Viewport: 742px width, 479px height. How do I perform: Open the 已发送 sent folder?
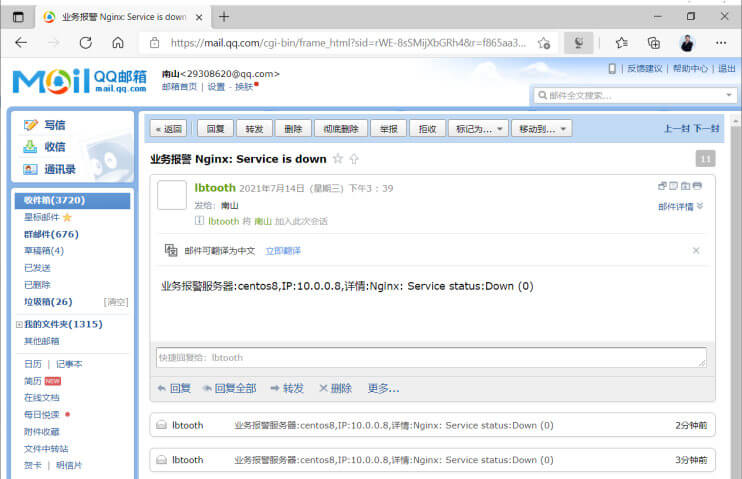(x=37, y=267)
